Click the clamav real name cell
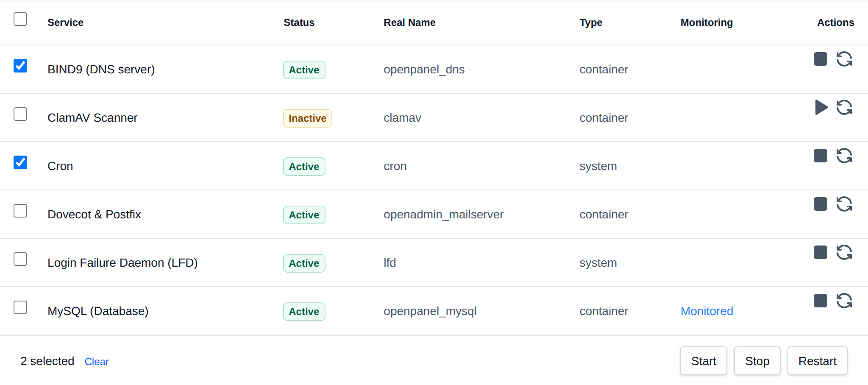This screenshot has width=868, height=385. point(403,118)
